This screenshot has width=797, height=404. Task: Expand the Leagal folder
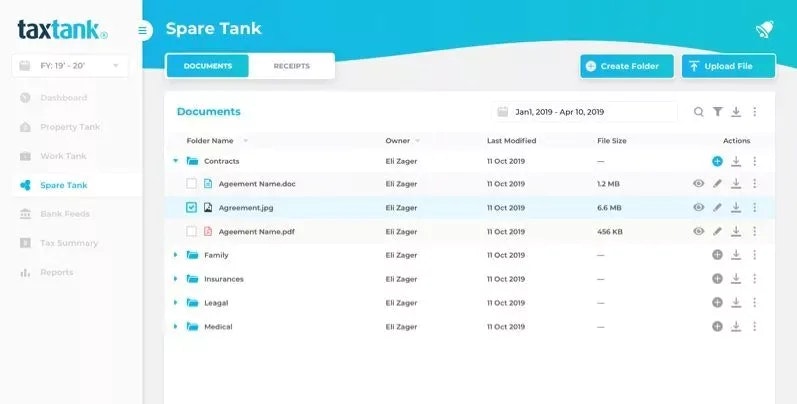pyautogui.click(x=176, y=302)
